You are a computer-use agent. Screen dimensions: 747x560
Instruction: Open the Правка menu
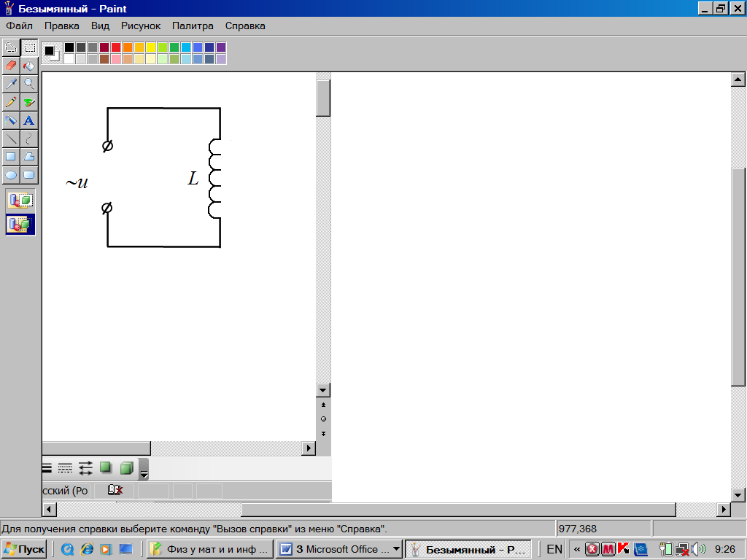click(x=62, y=26)
